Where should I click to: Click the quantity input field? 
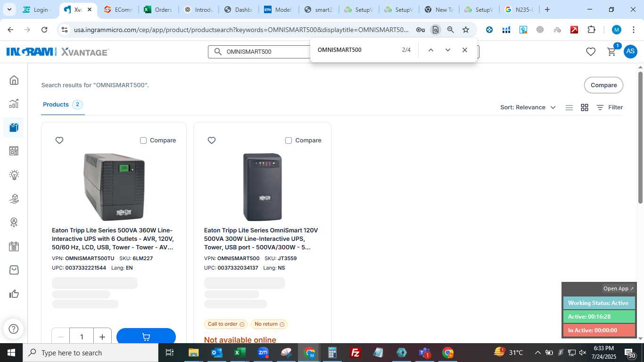tap(82, 337)
